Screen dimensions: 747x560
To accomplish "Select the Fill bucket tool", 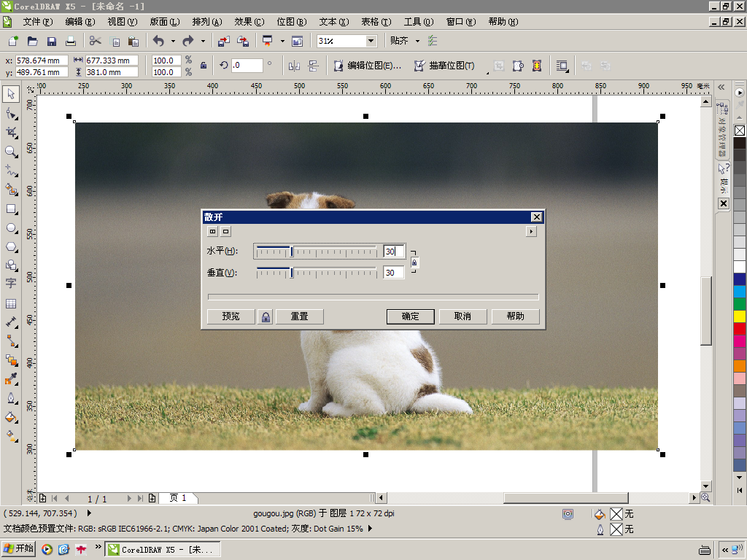I will [x=12, y=418].
